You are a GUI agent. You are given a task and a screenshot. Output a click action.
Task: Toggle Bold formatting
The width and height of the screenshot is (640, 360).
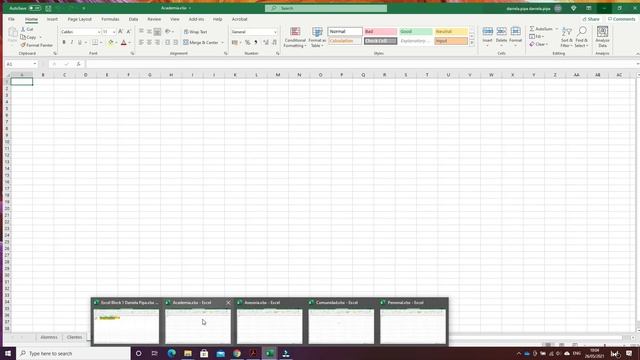tap(64, 42)
